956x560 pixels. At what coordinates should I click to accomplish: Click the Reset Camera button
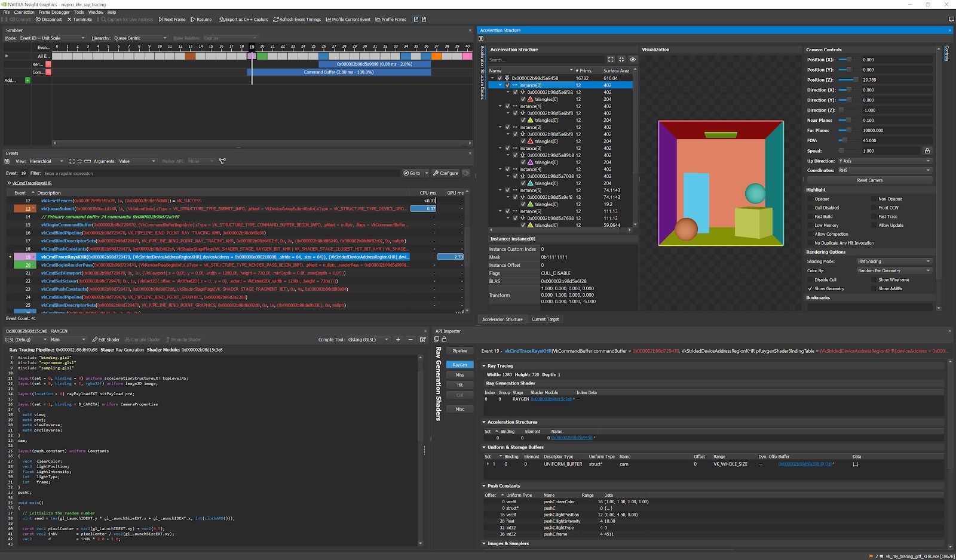coord(869,180)
